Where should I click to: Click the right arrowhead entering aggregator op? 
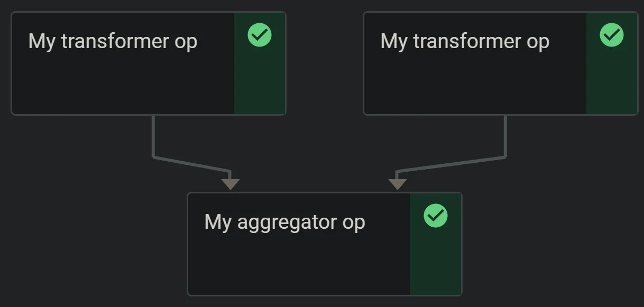coord(398,183)
